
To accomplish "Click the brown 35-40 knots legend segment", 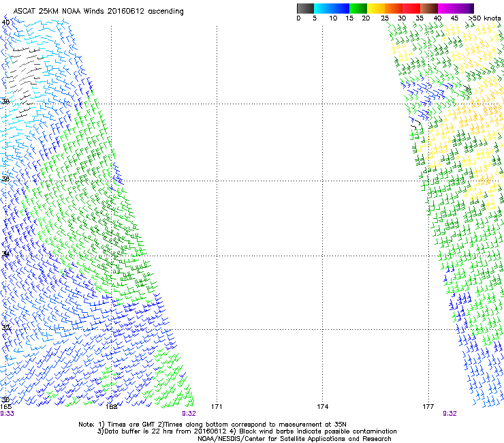I will click(x=429, y=8).
